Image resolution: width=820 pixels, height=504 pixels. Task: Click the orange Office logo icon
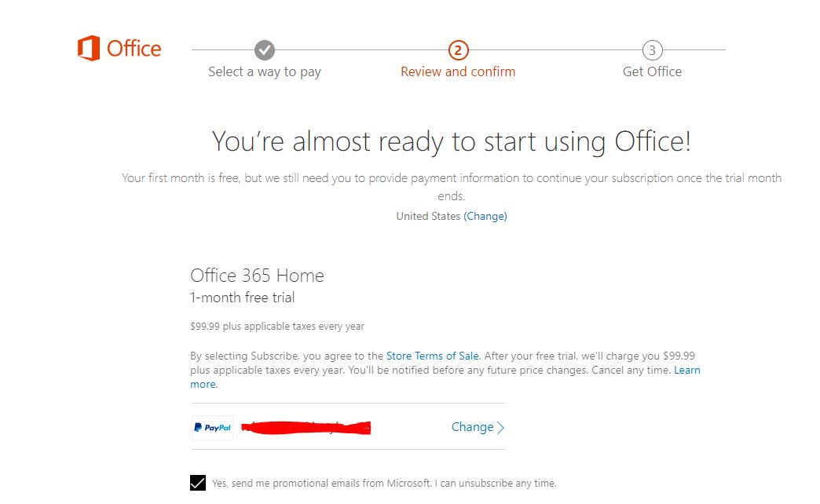[x=89, y=49]
